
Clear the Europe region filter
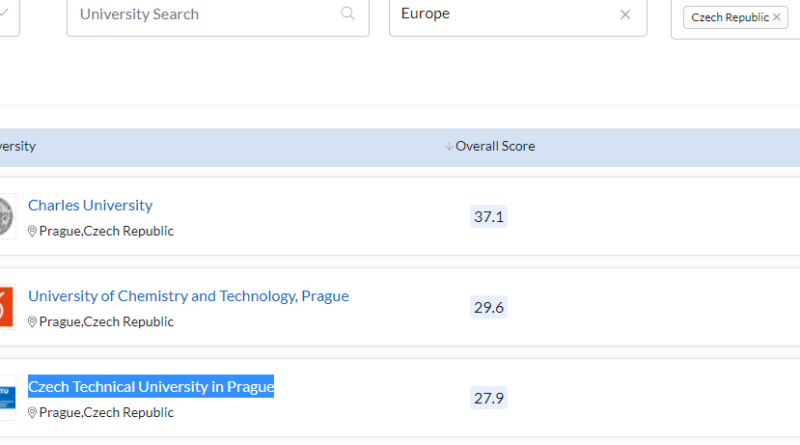(x=625, y=15)
